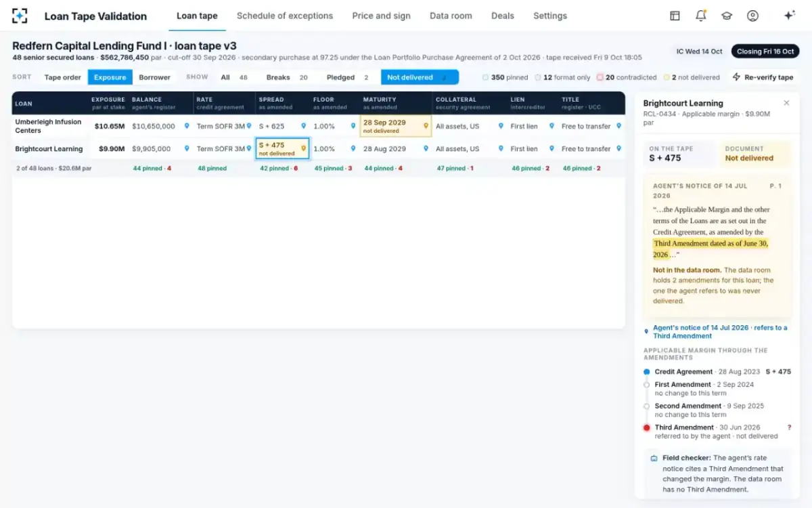Click the pin icon beside 28 Aug 2029 maturity
The width and height of the screenshot is (812, 508).
click(426, 148)
